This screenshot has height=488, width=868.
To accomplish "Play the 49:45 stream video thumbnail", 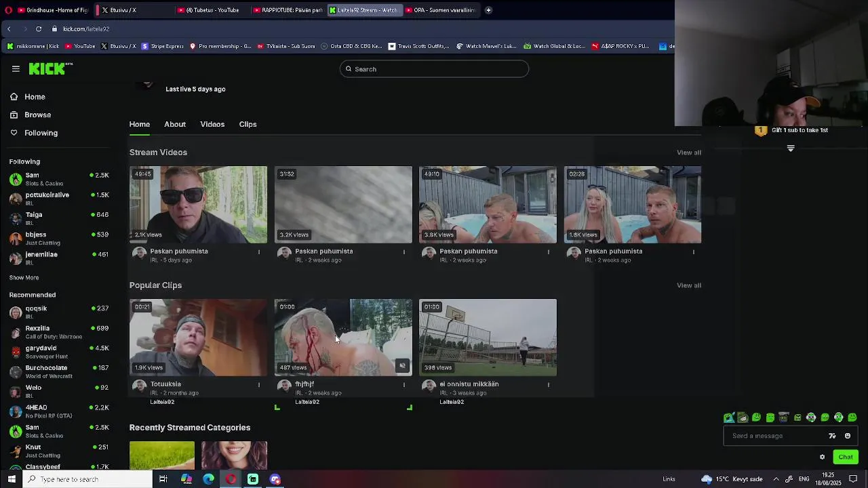I will [198, 205].
